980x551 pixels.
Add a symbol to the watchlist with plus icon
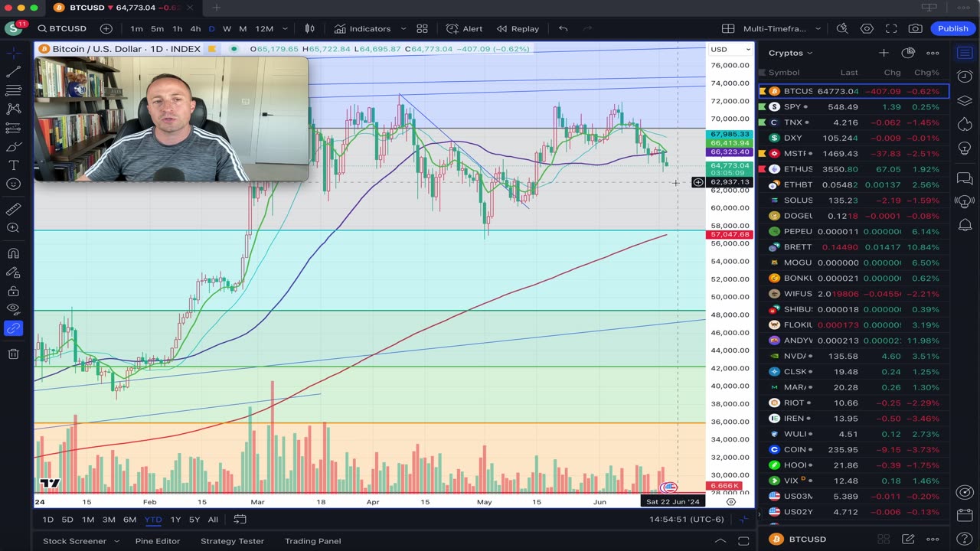tap(884, 53)
